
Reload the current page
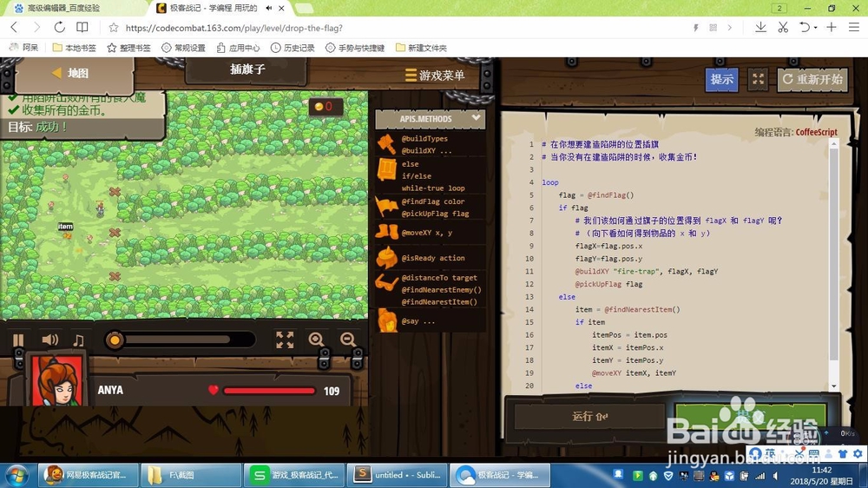[59, 27]
